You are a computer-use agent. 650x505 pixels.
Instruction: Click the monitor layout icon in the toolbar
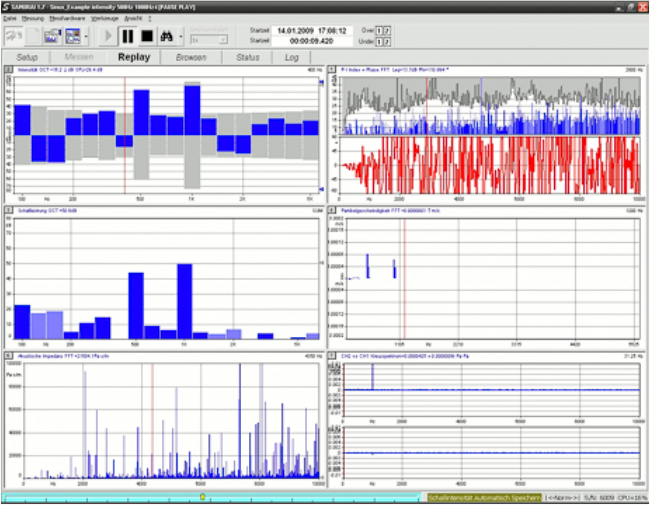pos(73,36)
